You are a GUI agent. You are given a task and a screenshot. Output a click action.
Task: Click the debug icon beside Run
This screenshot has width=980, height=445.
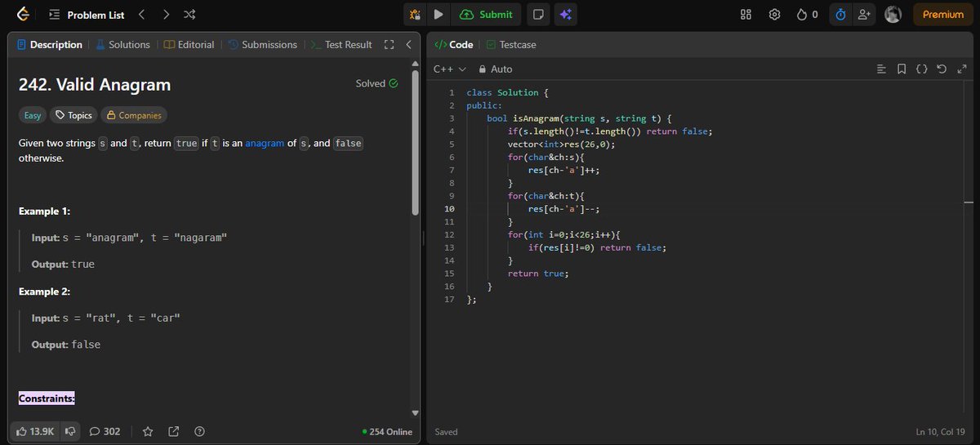415,15
